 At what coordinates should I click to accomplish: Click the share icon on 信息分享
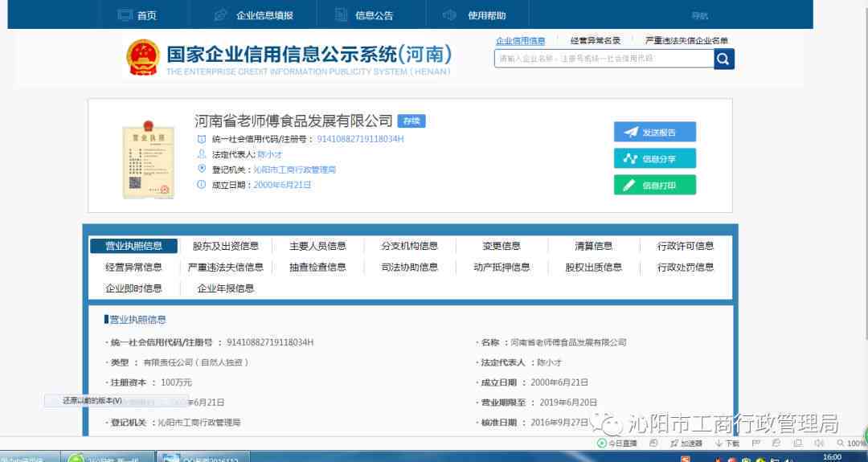click(631, 159)
